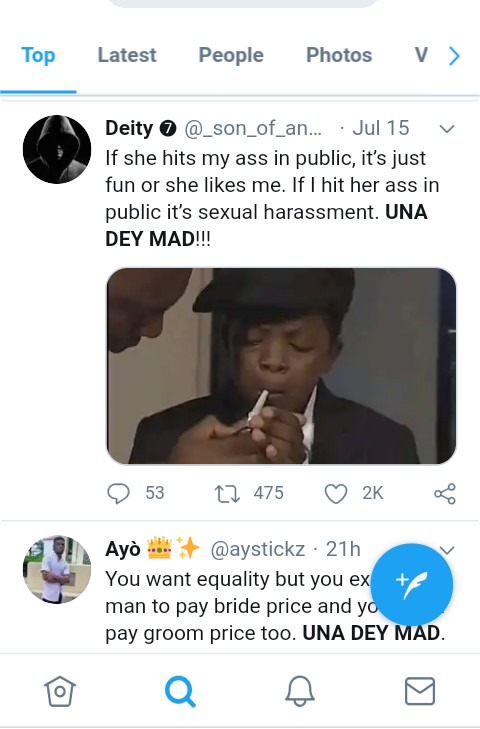Switch to the Latest tab
This screenshot has height=729, width=480.
click(127, 55)
